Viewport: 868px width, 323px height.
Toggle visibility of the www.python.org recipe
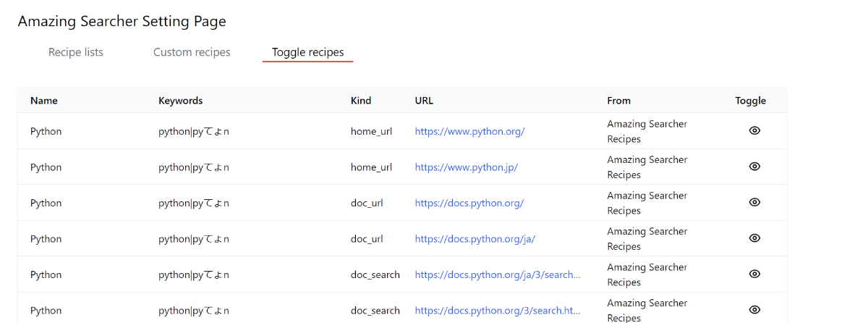click(754, 130)
